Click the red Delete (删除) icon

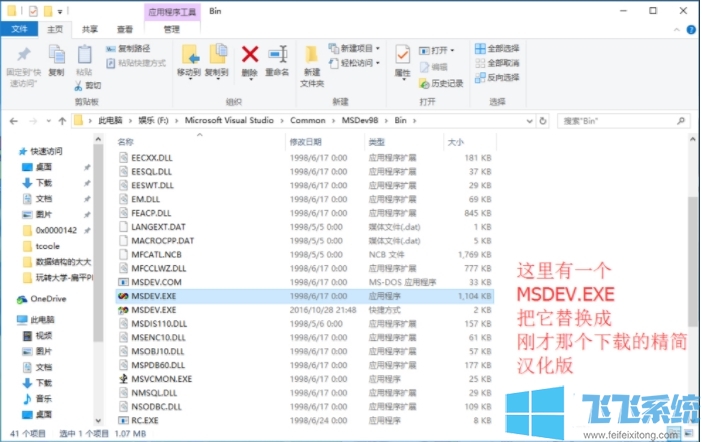[x=250, y=55]
